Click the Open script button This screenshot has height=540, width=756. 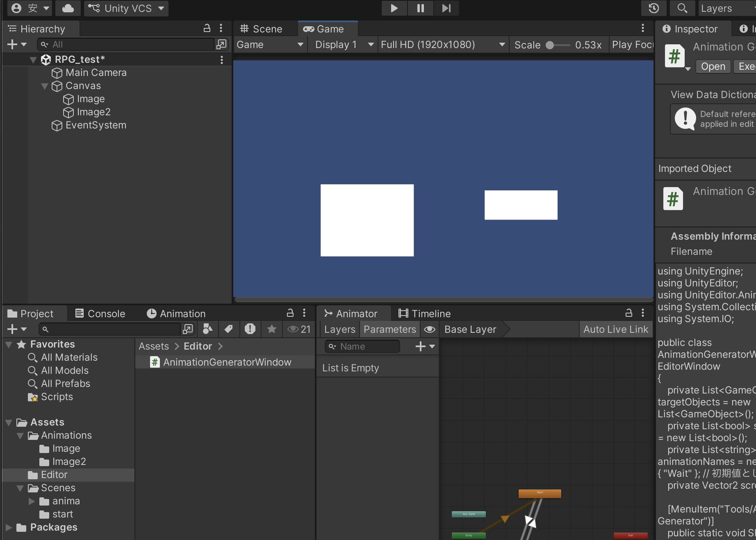713,66
